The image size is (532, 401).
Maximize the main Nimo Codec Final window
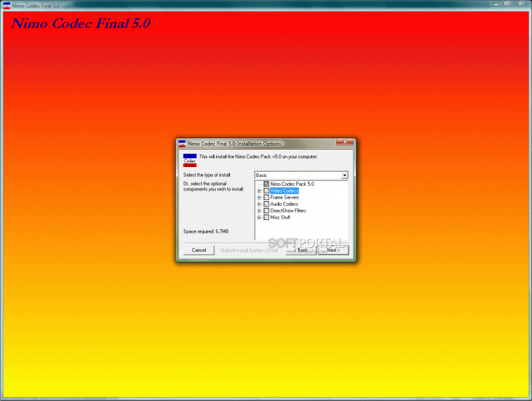tap(506, 4)
